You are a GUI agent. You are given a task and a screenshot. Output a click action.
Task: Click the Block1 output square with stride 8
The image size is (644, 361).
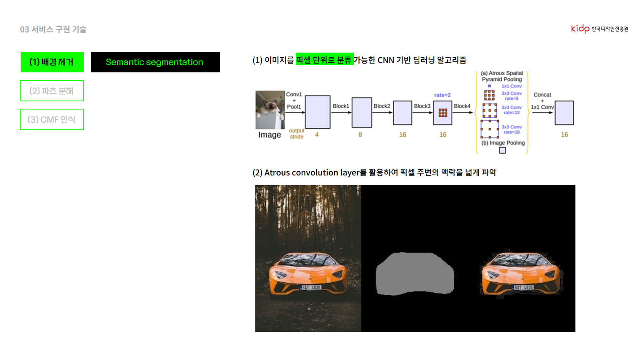362,112
